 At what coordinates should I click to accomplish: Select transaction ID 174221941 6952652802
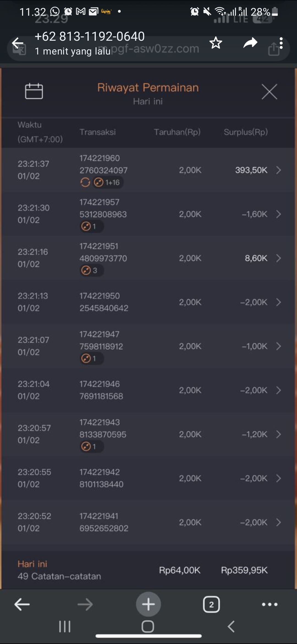[x=104, y=522]
